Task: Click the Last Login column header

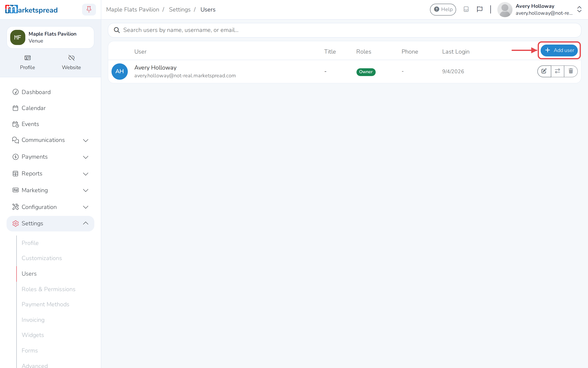Action: (x=455, y=52)
